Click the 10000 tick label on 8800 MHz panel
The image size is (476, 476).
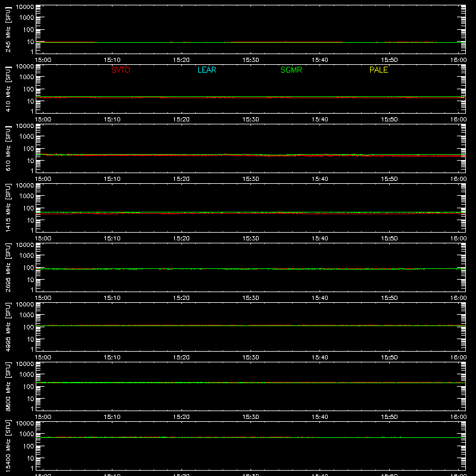(x=25, y=364)
